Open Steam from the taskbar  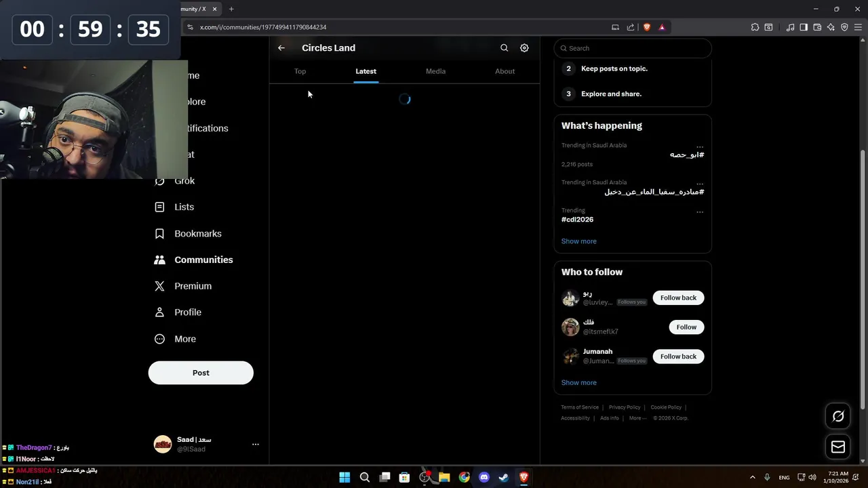click(504, 478)
